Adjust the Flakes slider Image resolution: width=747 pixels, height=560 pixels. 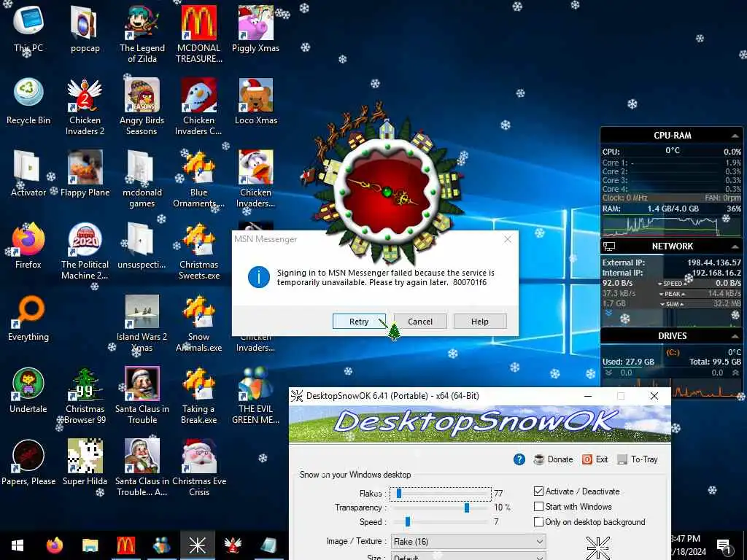440,494
